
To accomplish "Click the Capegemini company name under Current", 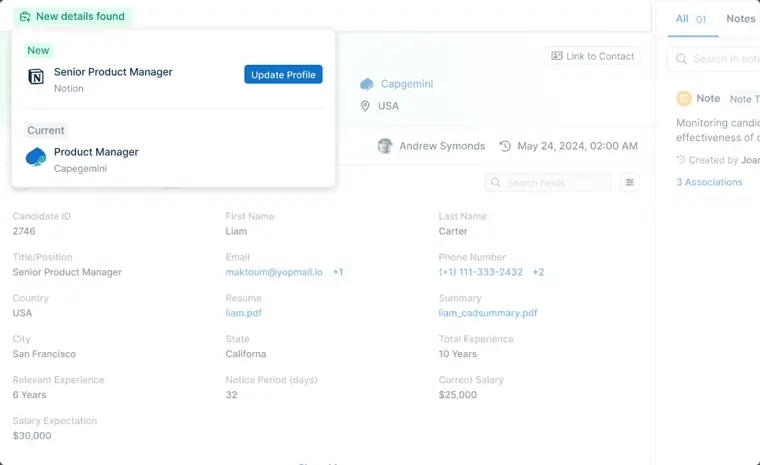I will click(x=80, y=168).
